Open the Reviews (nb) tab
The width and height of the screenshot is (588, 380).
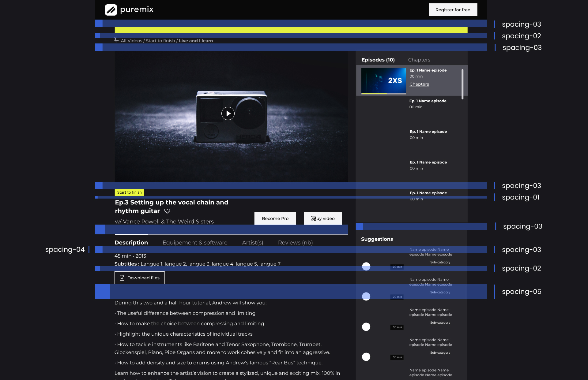click(295, 243)
